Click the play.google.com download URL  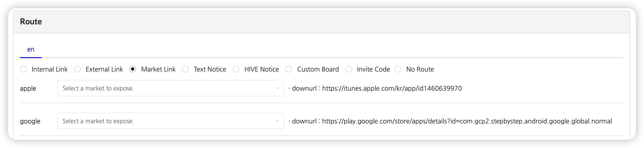pyautogui.click(x=467, y=121)
